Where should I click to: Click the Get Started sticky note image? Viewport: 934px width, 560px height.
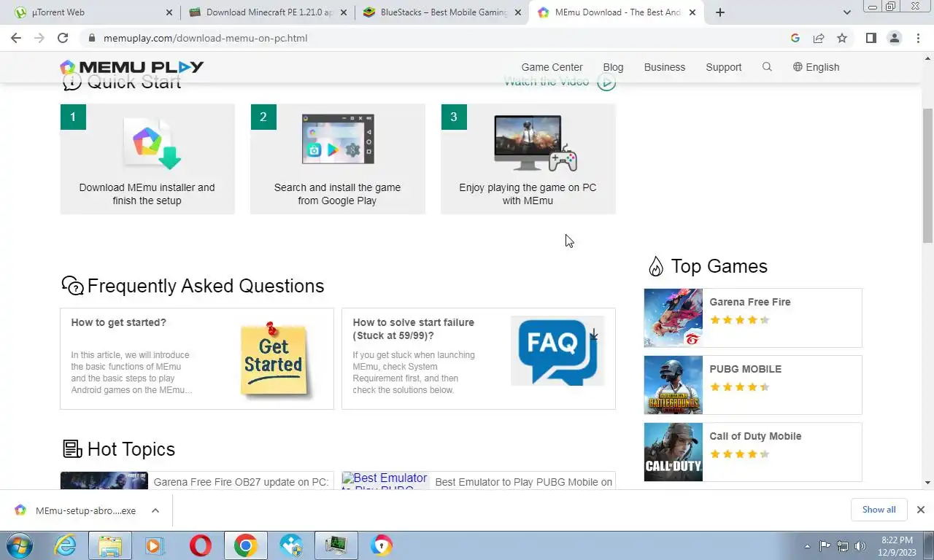tap(274, 359)
